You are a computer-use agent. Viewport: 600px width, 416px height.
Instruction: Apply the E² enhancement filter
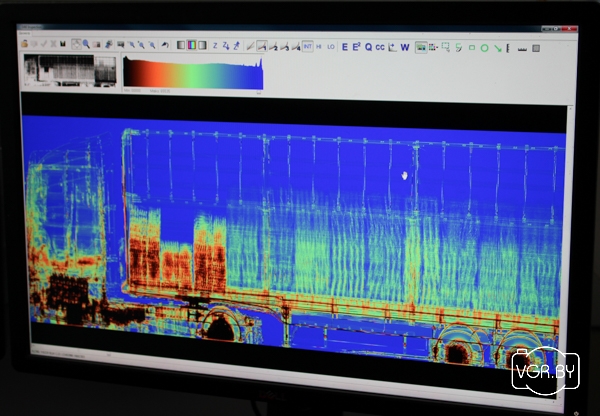pos(356,46)
